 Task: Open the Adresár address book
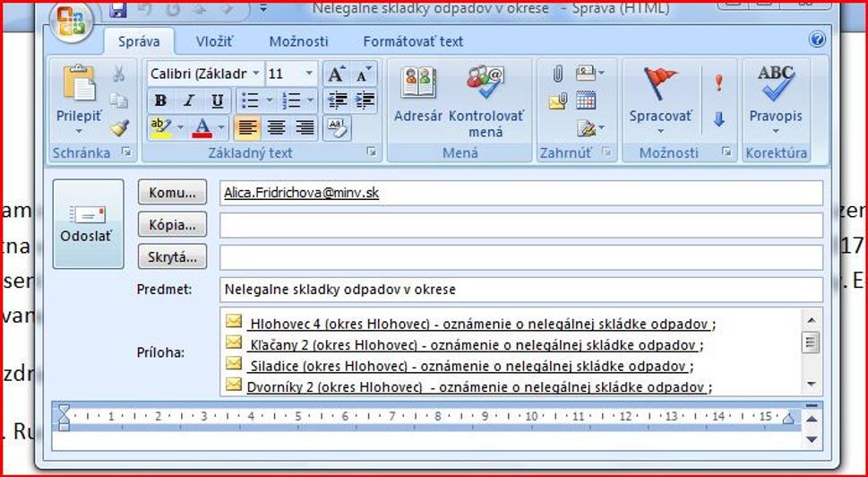[x=418, y=94]
